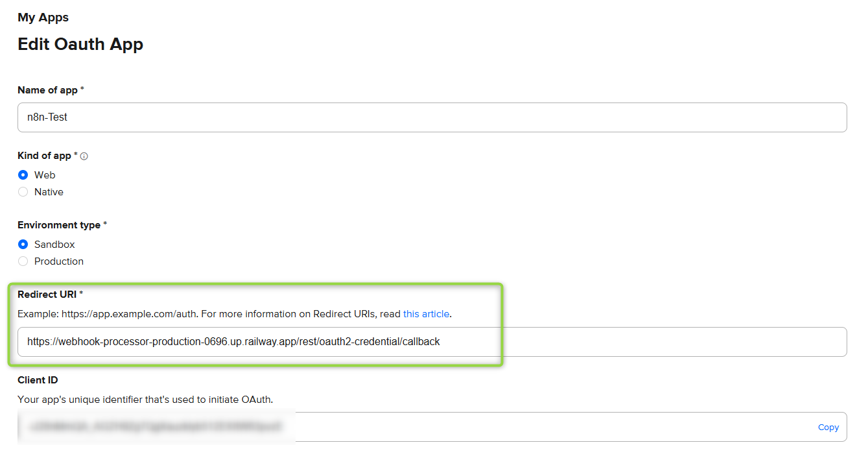868x458 pixels.
Task: Switch environment type to Production
Action: click(23, 261)
